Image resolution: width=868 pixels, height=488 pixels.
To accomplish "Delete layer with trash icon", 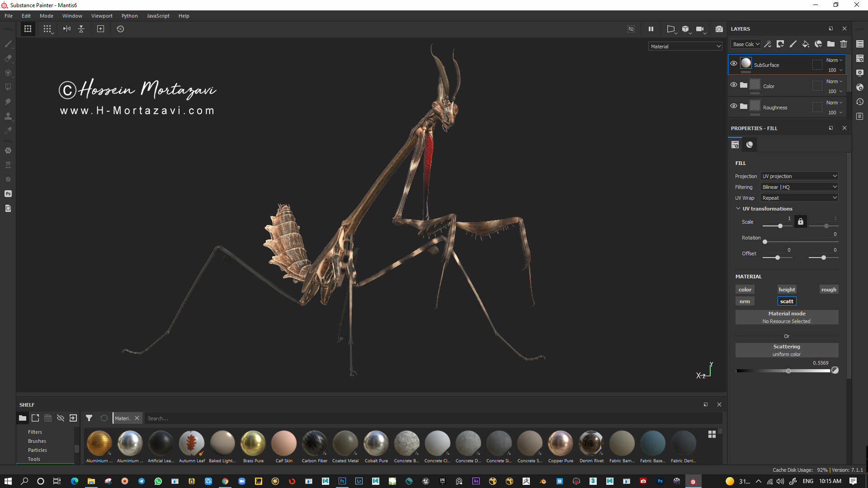I will point(844,44).
